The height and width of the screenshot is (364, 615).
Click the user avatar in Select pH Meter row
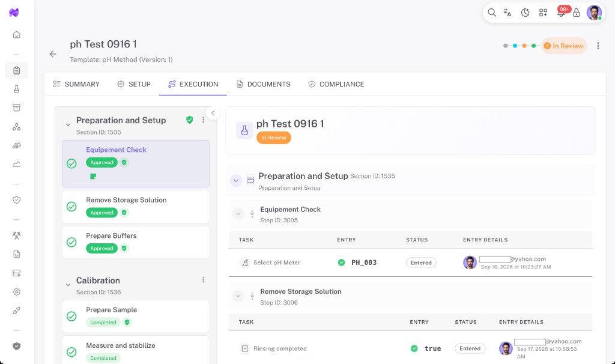pos(470,262)
